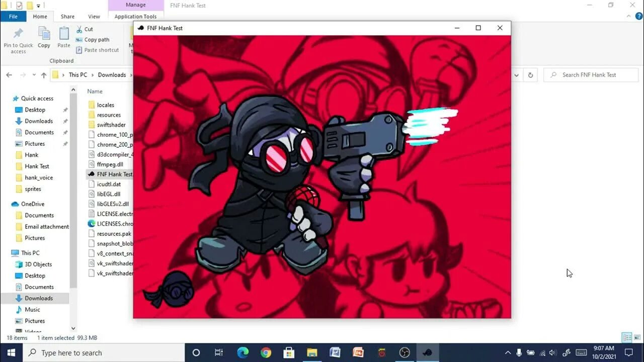
Task: Open the View ribbon tab
Action: coord(94,17)
